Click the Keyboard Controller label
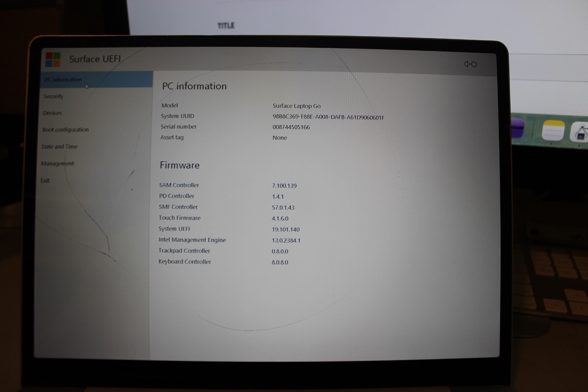 click(184, 262)
